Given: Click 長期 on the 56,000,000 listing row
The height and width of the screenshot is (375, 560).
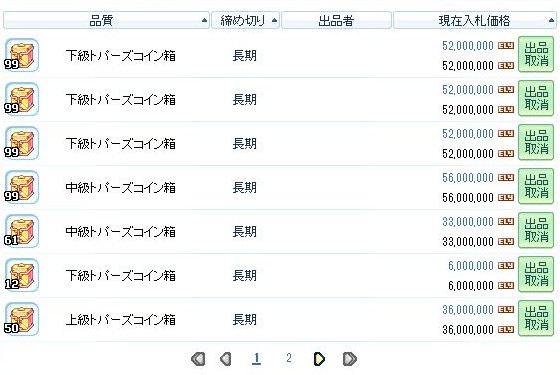Looking at the screenshot, I should coord(245,188).
